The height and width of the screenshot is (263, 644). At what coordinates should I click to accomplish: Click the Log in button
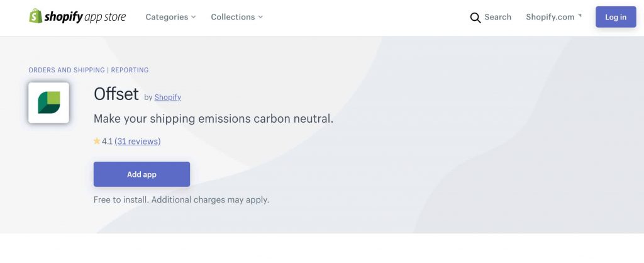(616, 17)
